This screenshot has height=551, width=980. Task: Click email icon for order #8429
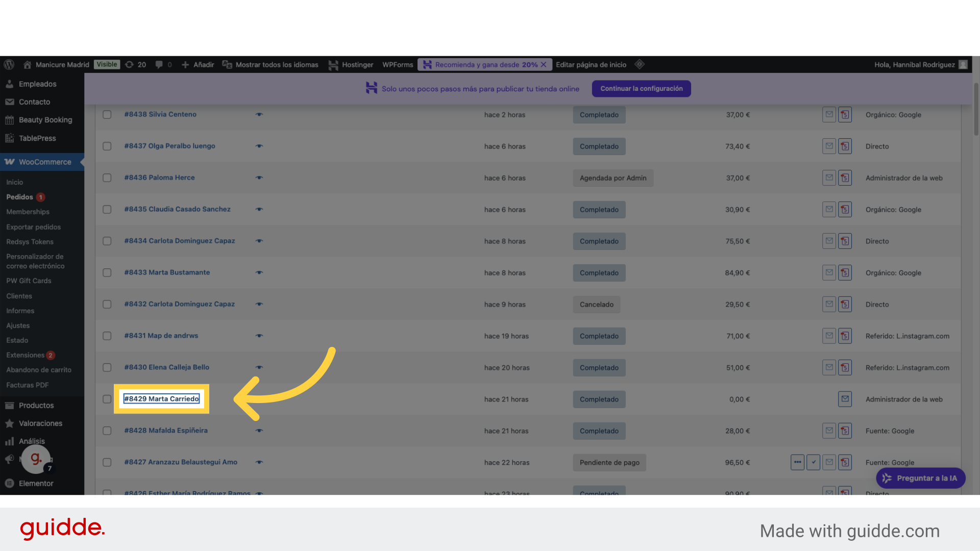[845, 399]
